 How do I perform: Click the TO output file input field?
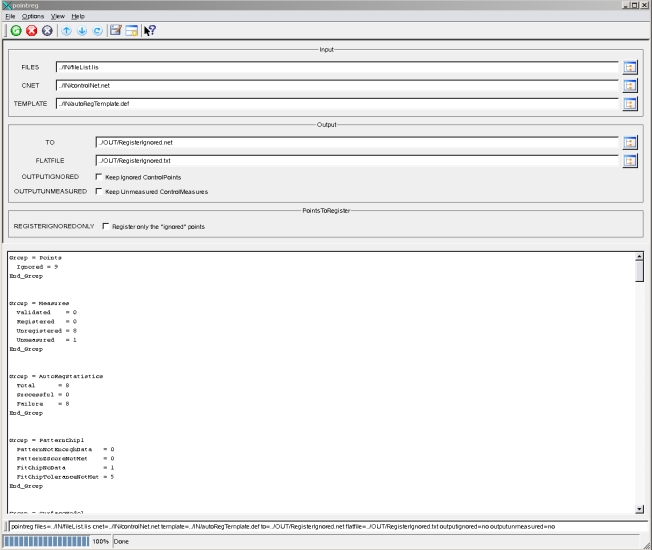tap(356, 142)
